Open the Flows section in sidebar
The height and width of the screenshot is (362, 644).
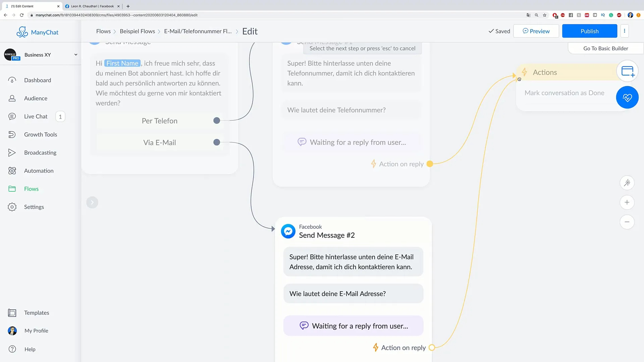32,188
